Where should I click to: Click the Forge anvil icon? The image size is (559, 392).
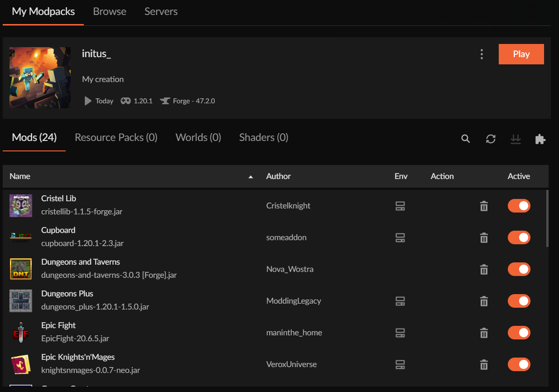click(x=165, y=101)
